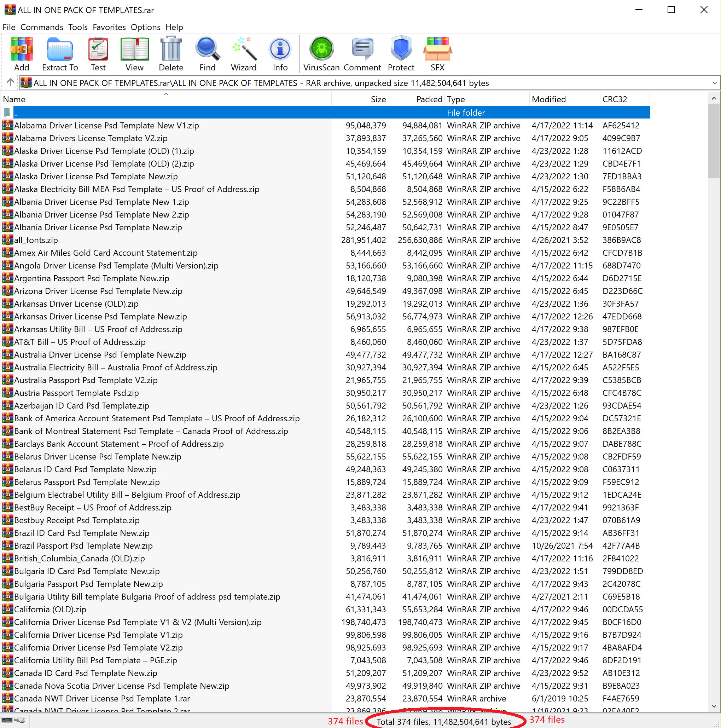Open the Commands menu

click(42, 27)
